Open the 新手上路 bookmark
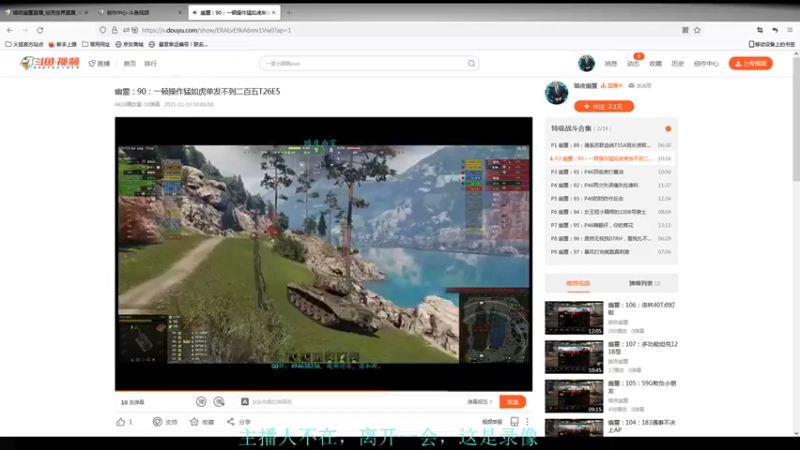 [62, 44]
